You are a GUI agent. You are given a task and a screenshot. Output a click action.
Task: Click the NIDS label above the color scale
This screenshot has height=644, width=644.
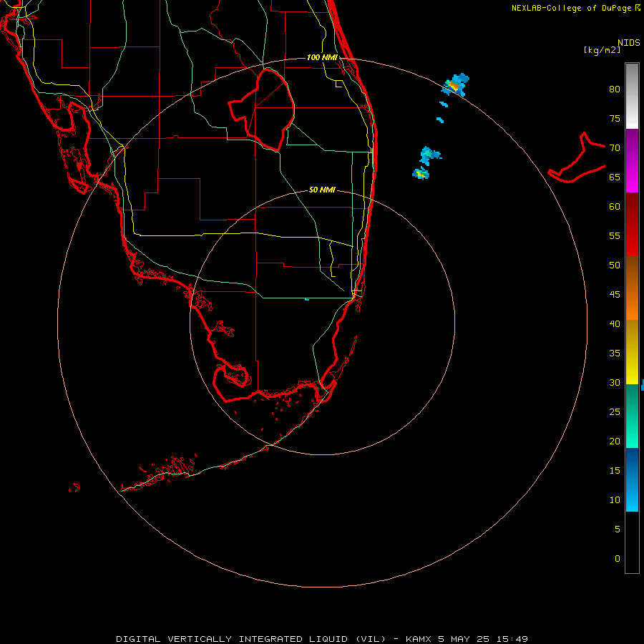click(x=629, y=43)
